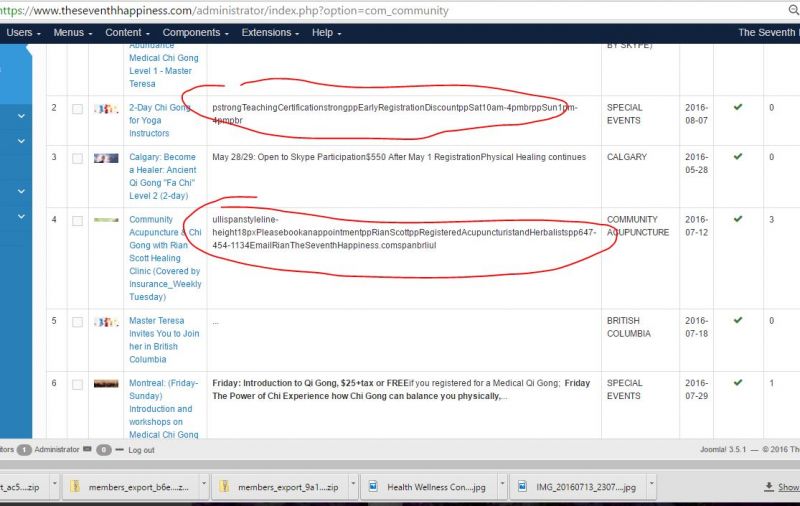Open the Menus menu
Image resolution: width=800 pixels, height=506 pixels.
point(73,33)
